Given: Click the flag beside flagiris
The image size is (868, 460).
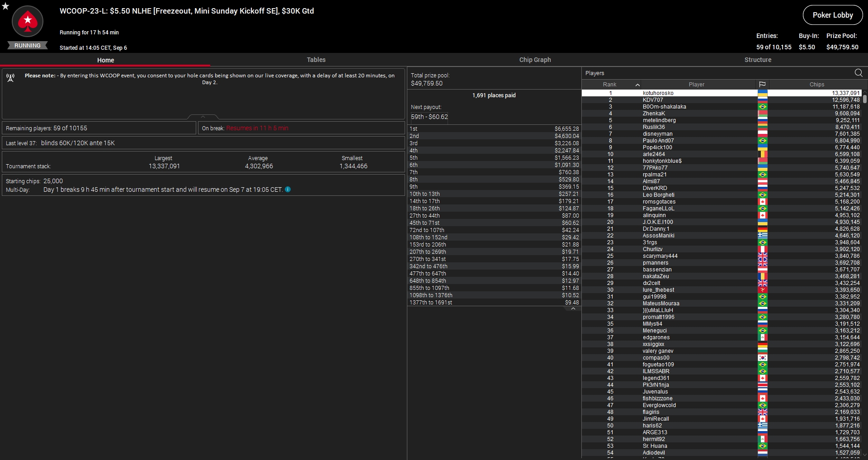Looking at the screenshot, I should click(763, 412).
